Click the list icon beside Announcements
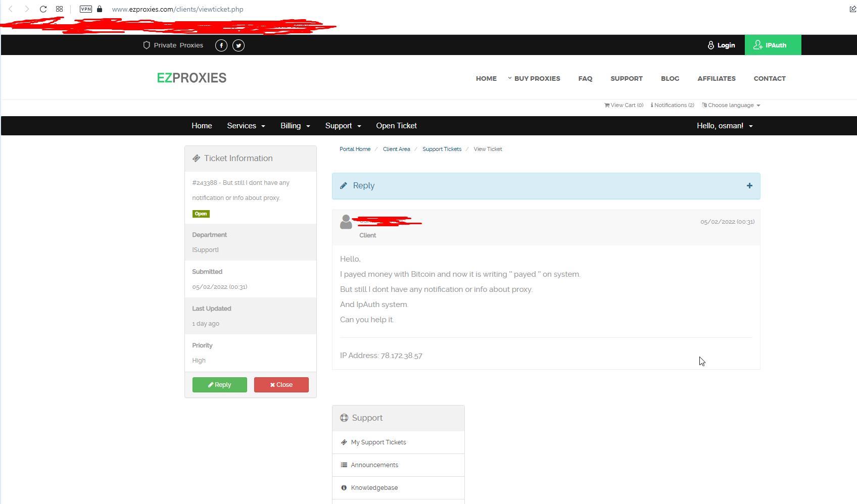 [x=344, y=465]
